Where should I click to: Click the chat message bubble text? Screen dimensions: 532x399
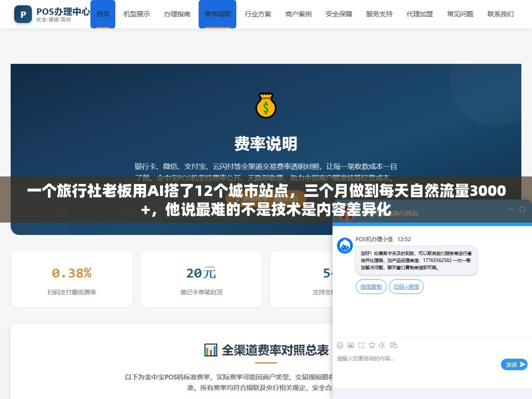click(416, 261)
